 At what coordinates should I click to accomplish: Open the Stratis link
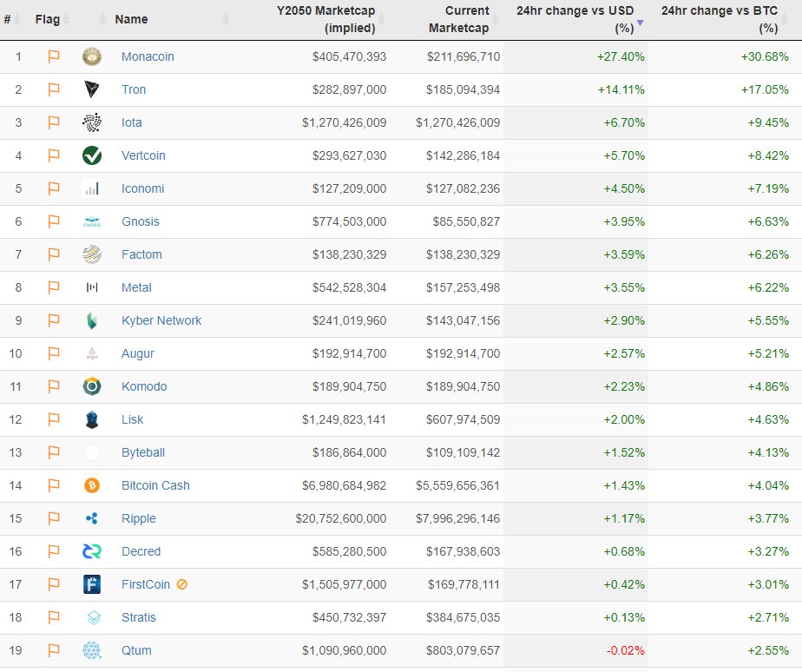click(139, 617)
